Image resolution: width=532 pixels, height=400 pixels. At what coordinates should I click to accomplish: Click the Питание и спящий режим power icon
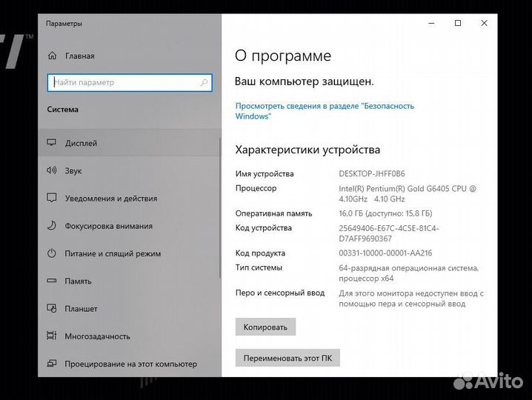point(52,253)
